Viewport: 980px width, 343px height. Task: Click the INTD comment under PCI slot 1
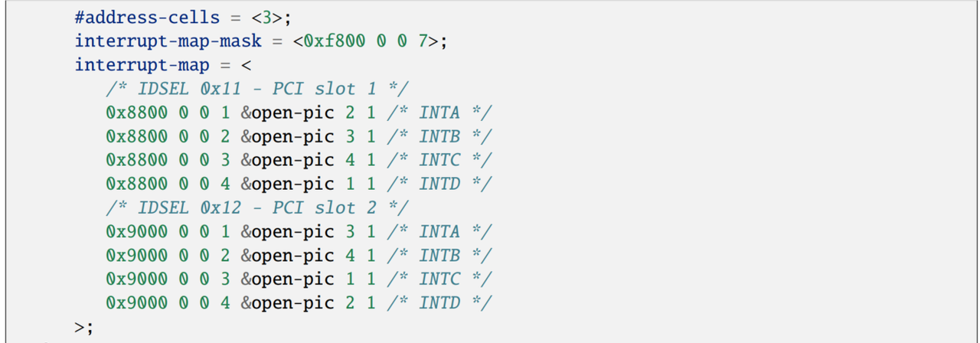click(439, 184)
